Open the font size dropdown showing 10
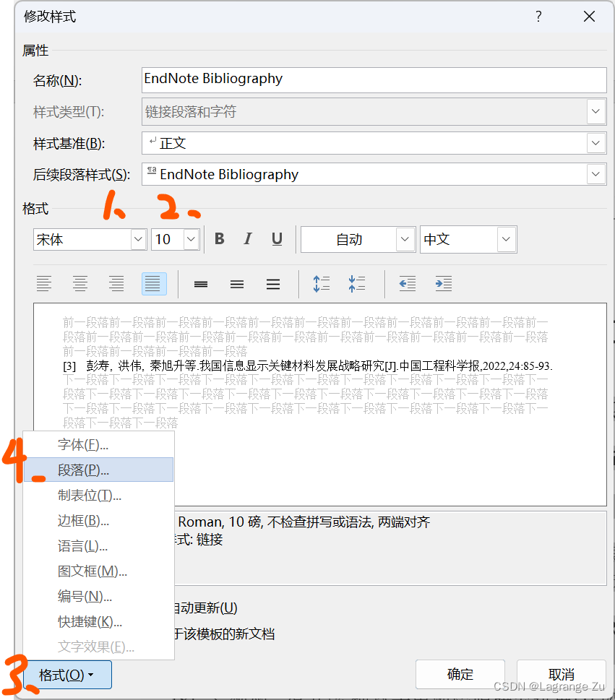615x700 pixels. tap(192, 239)
